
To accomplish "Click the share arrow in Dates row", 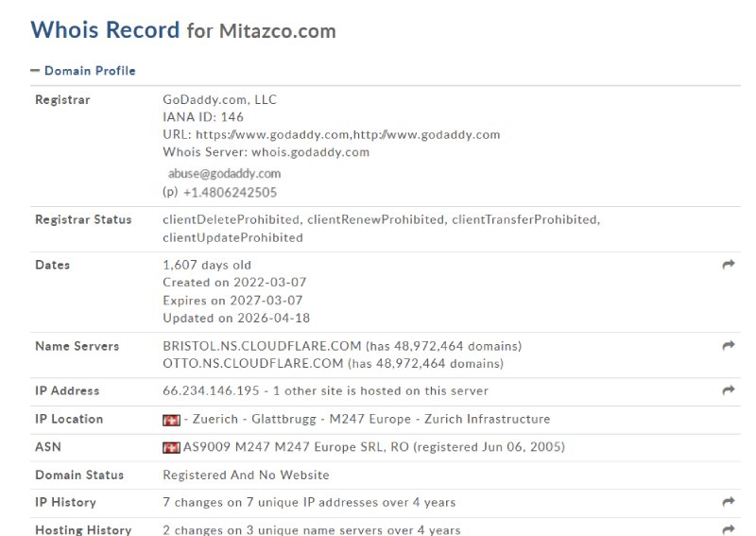I will 729,265.
